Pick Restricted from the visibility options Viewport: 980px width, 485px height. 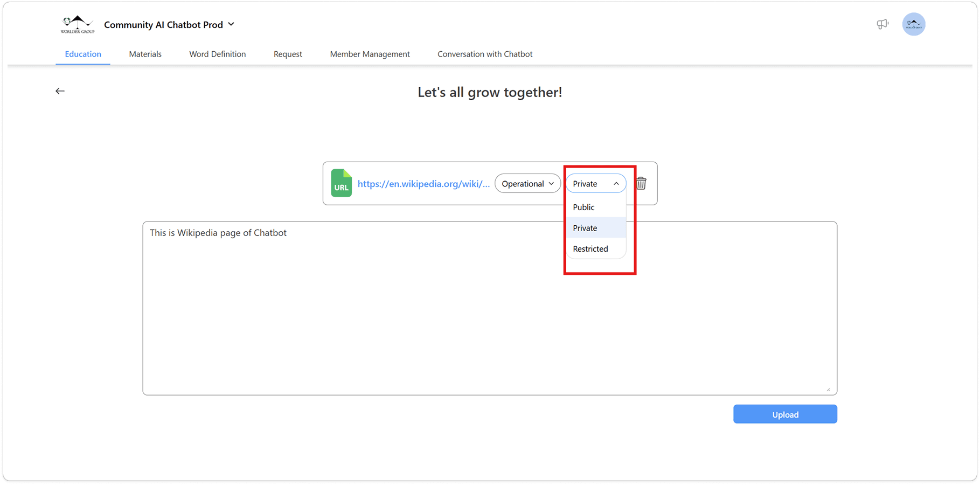[590, 249]
